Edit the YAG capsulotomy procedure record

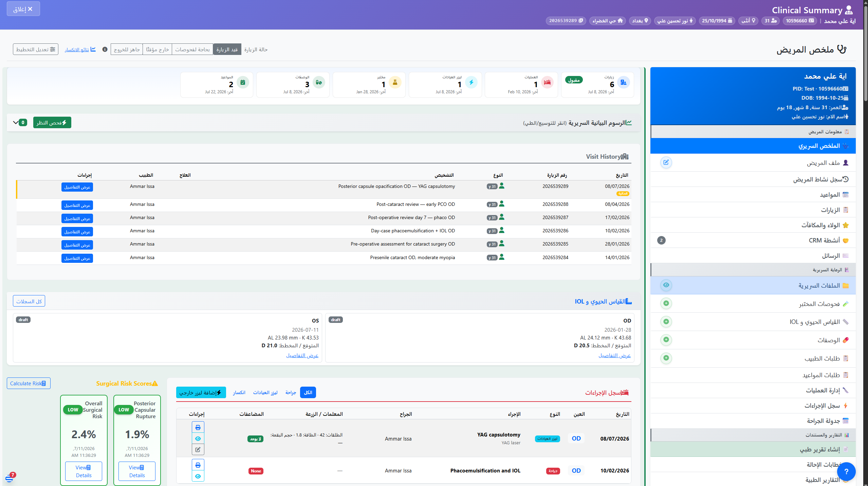[198, 450]
